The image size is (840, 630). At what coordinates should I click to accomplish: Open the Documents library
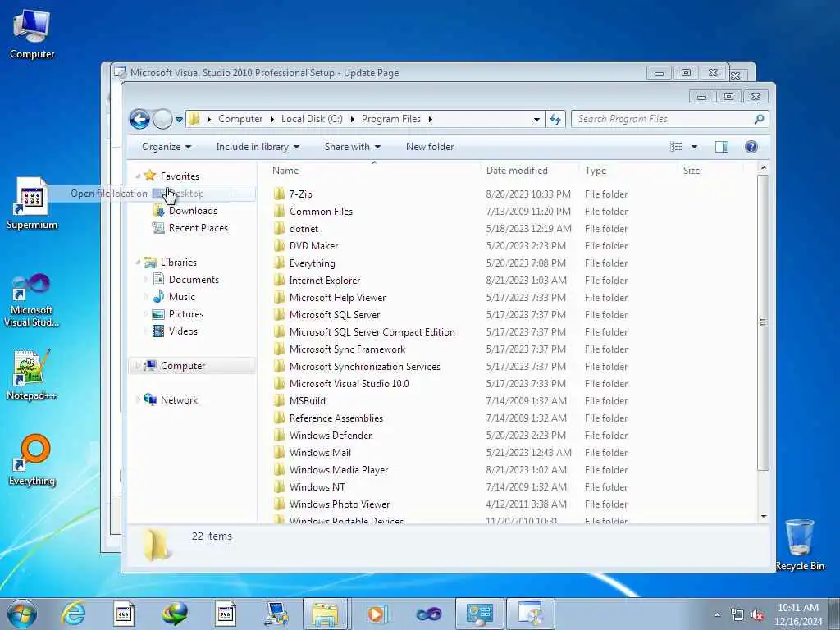(x=194, y=280)
